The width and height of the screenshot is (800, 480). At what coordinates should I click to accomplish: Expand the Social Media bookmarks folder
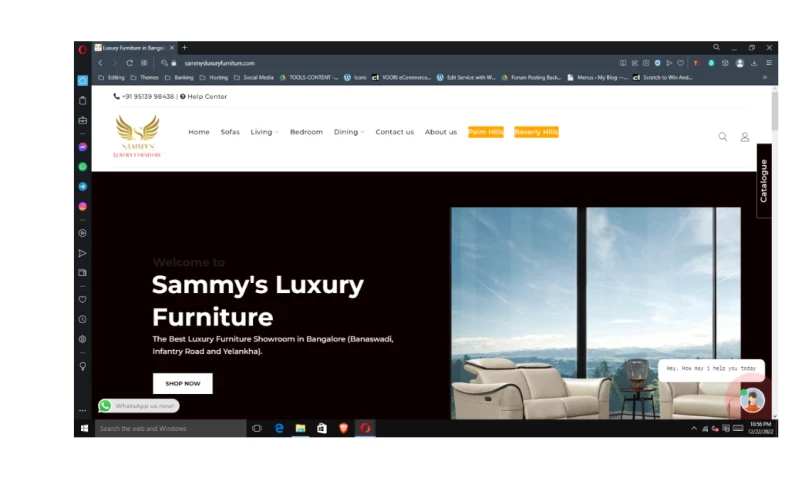click(x=254, y=78)
